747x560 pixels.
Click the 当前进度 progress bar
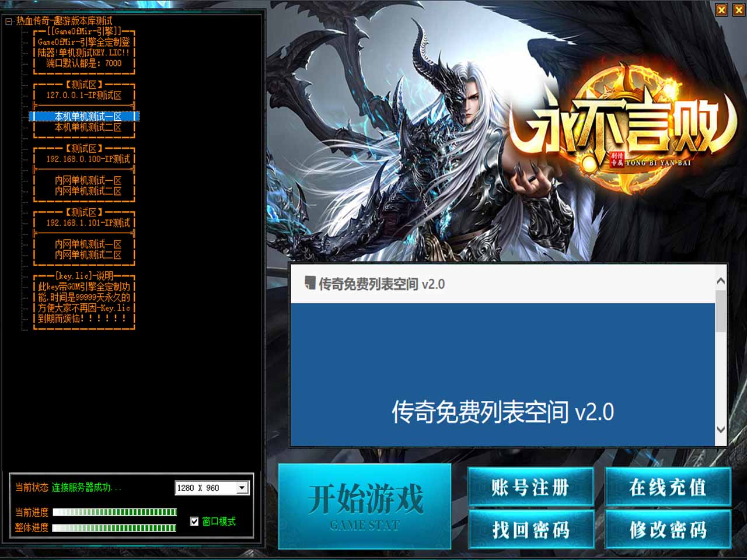click(114, 512)
